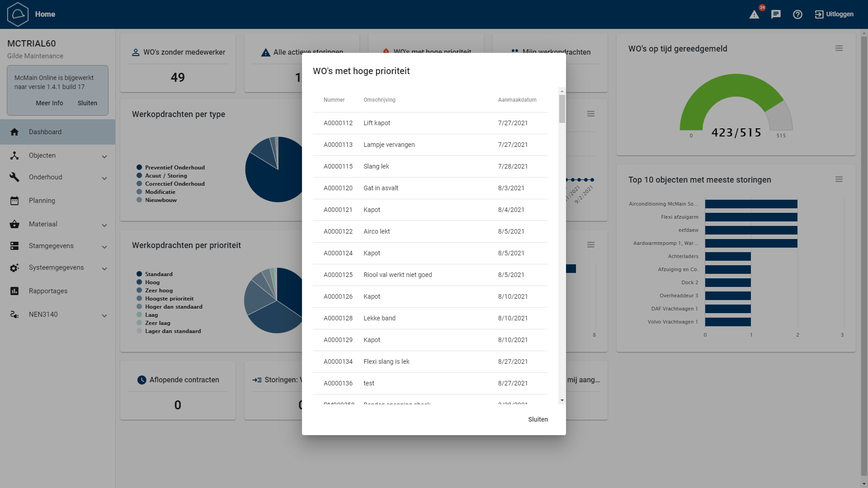Toggle the Preventief Onderhoud legend item

(175, 168)
